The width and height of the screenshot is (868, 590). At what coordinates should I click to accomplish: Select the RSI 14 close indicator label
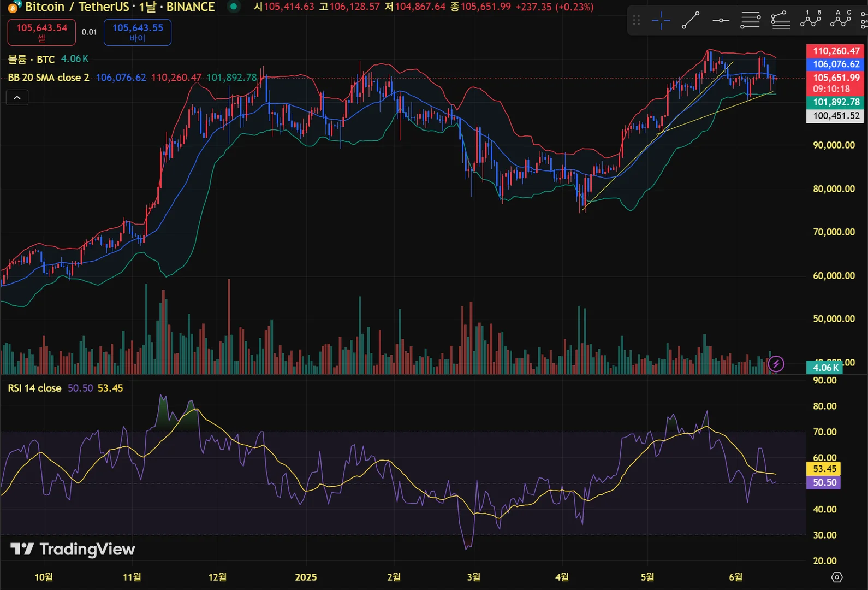[34, 388]
